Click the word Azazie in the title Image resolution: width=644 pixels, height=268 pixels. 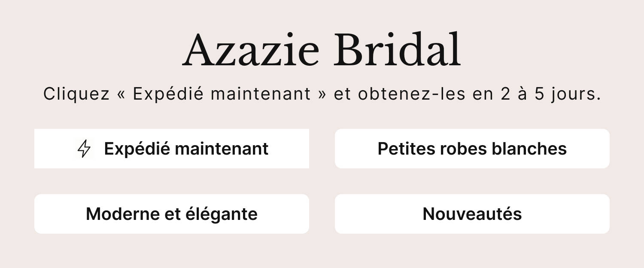click(251, 51)
